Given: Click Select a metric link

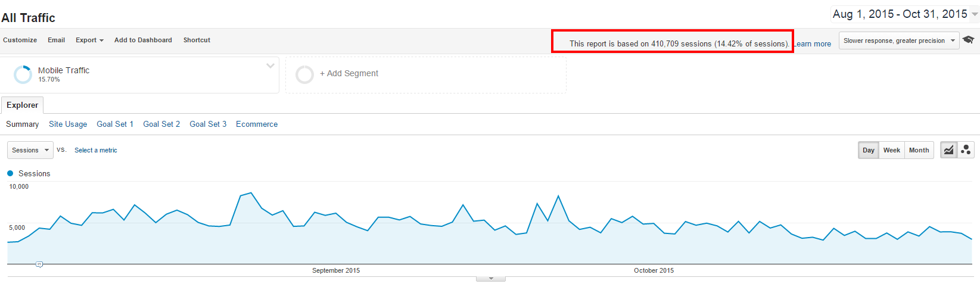Looking at the screenshot, I should pyautogui.click(x=96, y=150).
